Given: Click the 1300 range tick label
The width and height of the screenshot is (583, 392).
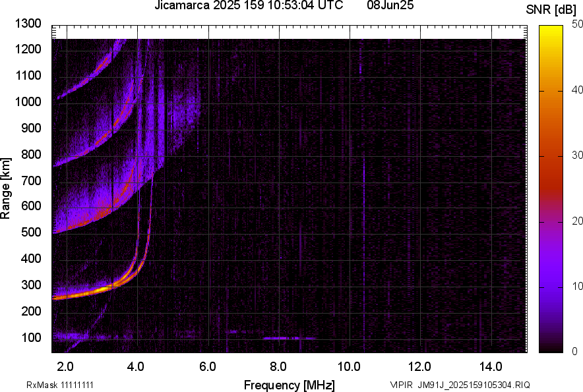Looking at the screenshot, I should click(x=28, y=24).
